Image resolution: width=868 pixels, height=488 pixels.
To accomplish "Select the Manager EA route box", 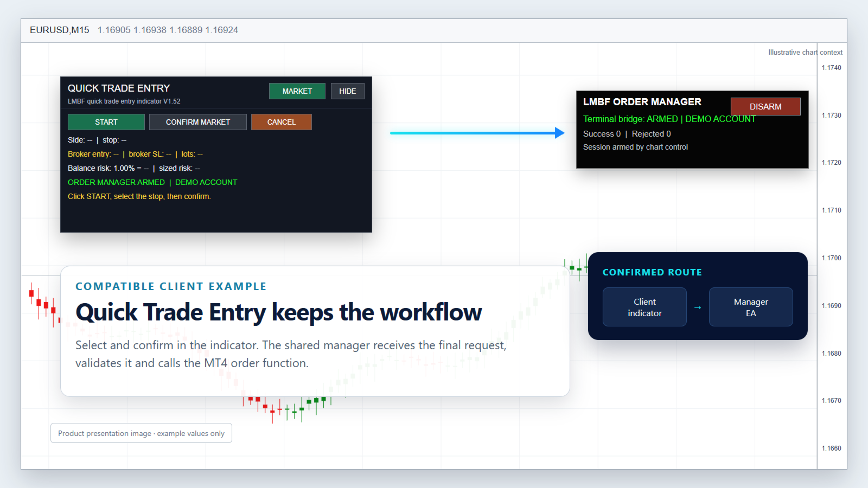I will (x=751, y=307).
